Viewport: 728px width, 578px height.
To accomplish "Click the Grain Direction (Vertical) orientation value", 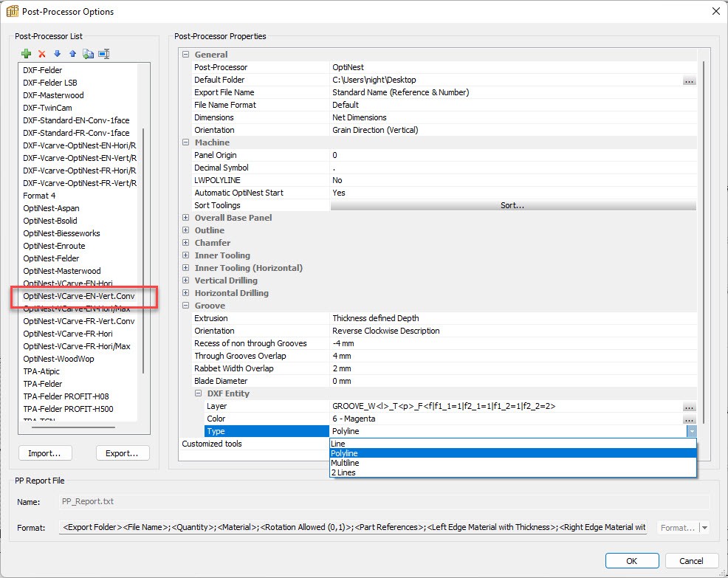I will (375, 130).
